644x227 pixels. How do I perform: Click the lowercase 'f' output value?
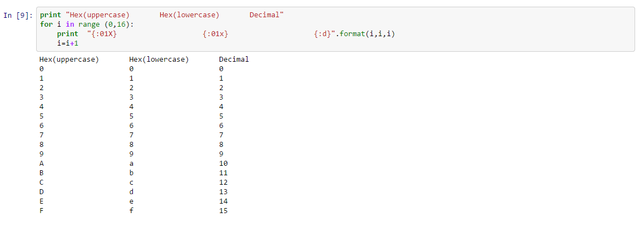click(131, 211)
